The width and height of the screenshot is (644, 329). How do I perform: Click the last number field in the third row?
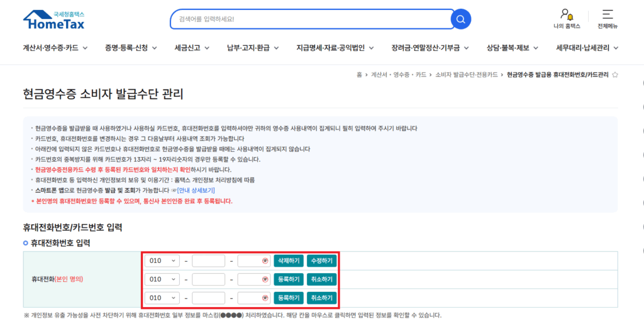(254, 298)
